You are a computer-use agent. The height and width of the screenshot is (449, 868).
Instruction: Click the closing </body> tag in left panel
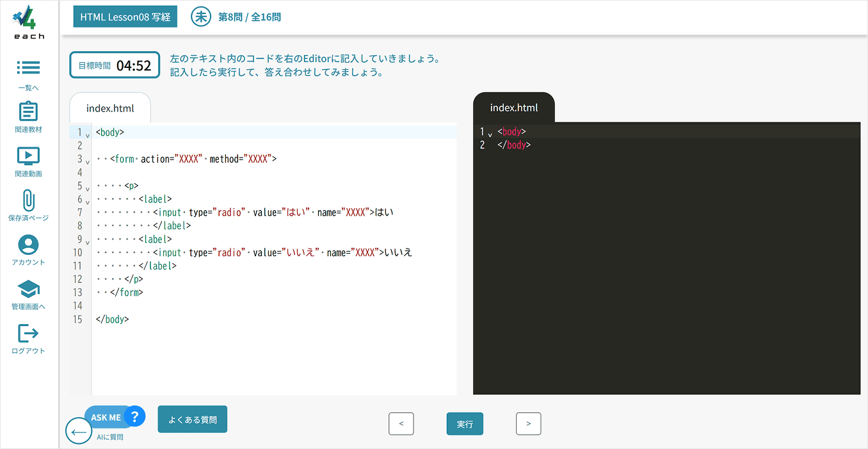click(x=113, y=320)
